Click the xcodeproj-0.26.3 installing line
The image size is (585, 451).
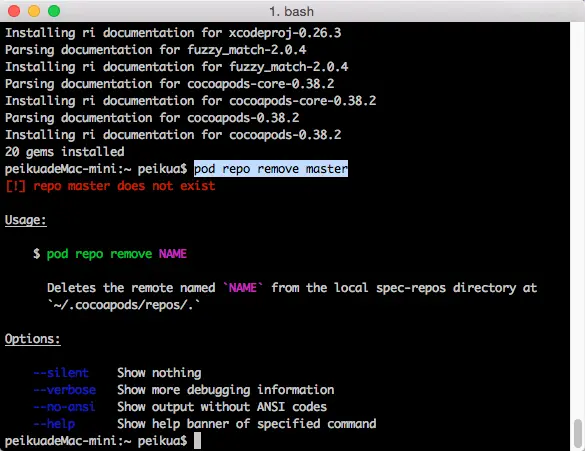[x=173, y=33]
